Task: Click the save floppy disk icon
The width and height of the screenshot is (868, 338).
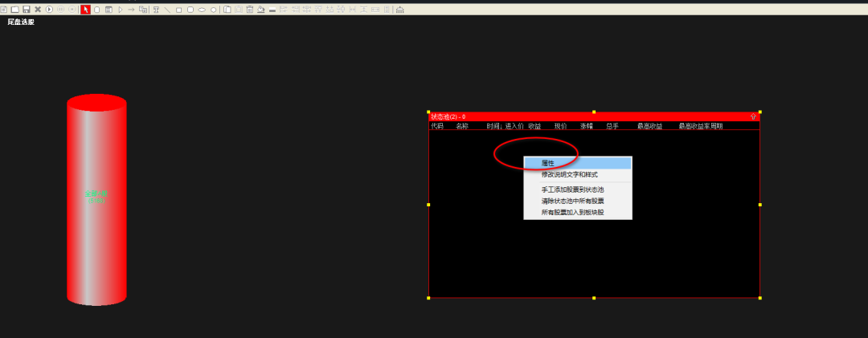Action: [26, 10]
